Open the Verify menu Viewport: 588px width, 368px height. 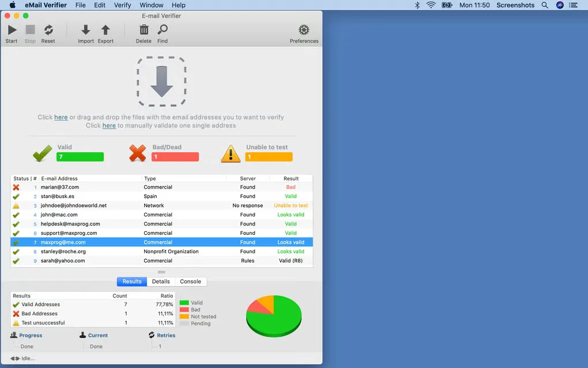click(122, 5)
